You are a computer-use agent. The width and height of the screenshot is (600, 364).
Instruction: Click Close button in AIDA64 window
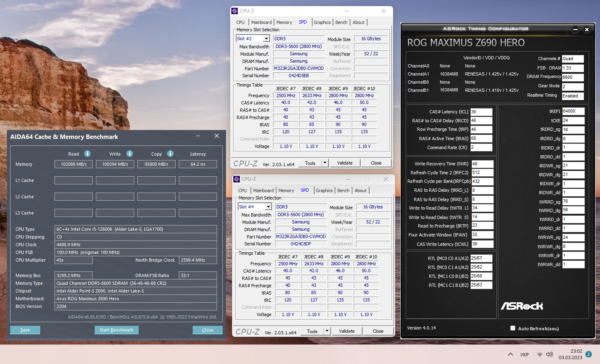208,330
